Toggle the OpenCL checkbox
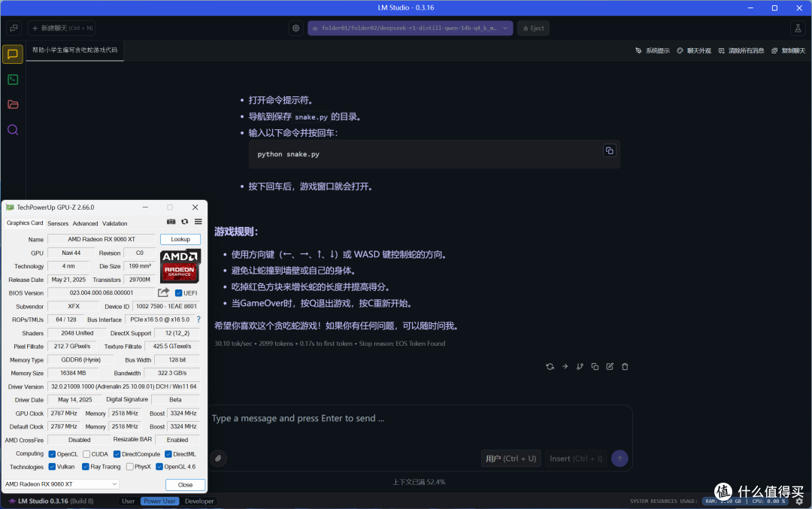This screenshot has height=509, width=812. point(52,454)
